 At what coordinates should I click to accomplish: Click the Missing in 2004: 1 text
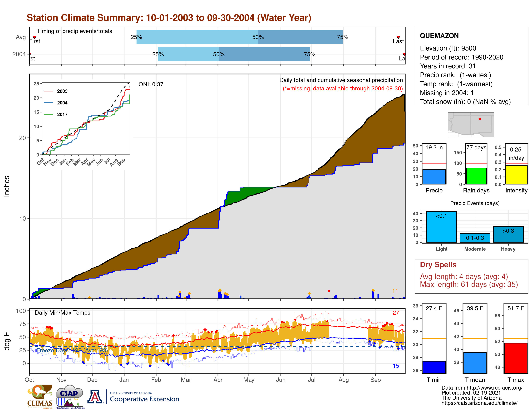click(x=447, y=93)
